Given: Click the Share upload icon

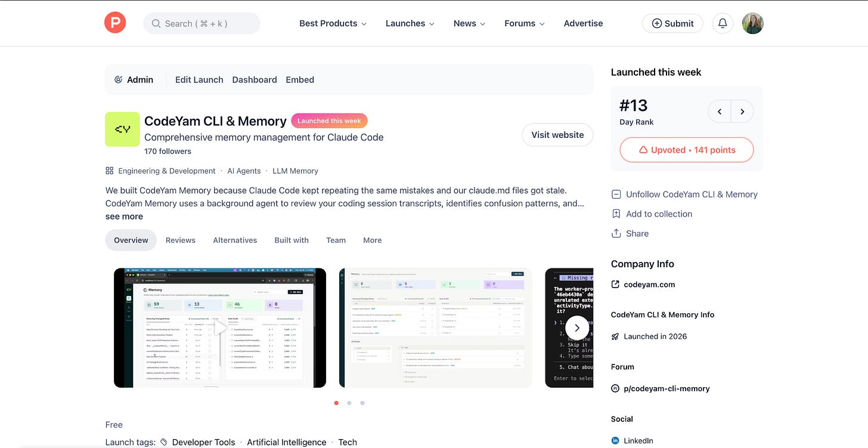Looking at the screenshot, I should (616, 233).
